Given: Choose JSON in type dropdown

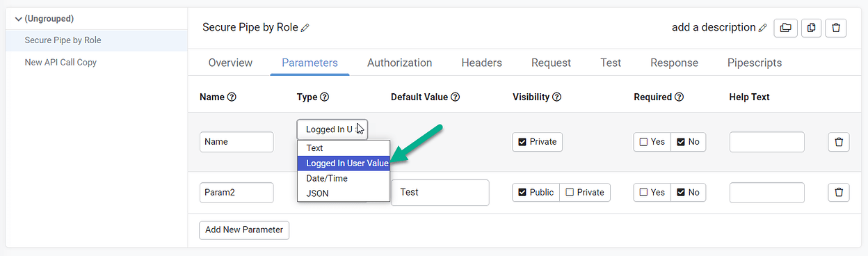Looking at the screenshot, I should [344, 193].
